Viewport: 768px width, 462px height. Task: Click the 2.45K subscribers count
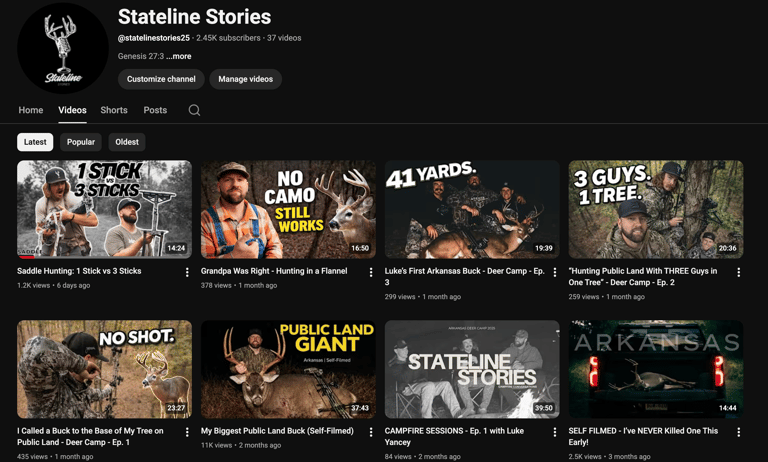[x=228, y=38]
